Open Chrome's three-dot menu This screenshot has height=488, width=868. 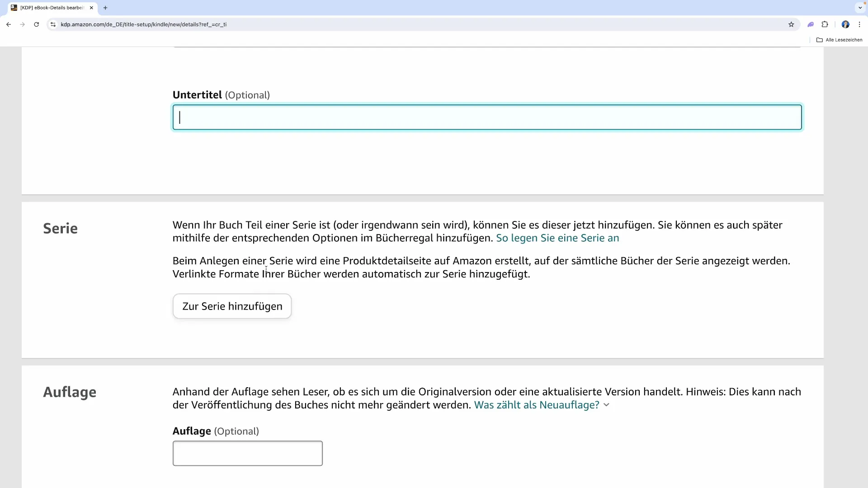tap(859, 24)
